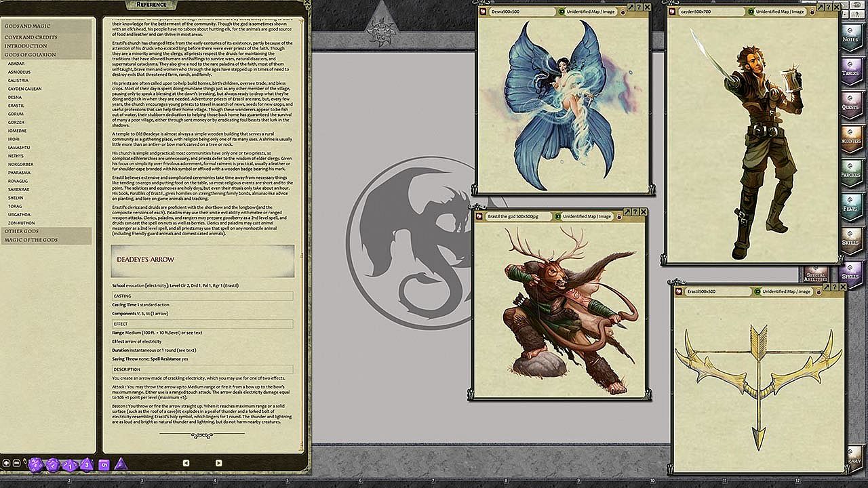The image size is (868, 488).
Task: Click the link icon on desna500x500 window
Action: 484,12
